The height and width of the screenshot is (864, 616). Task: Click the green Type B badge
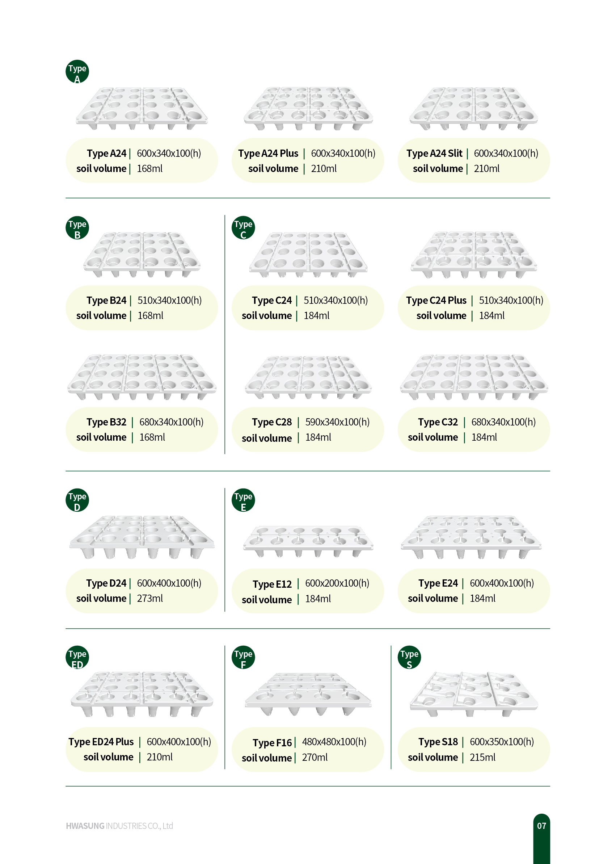(77, 228)
